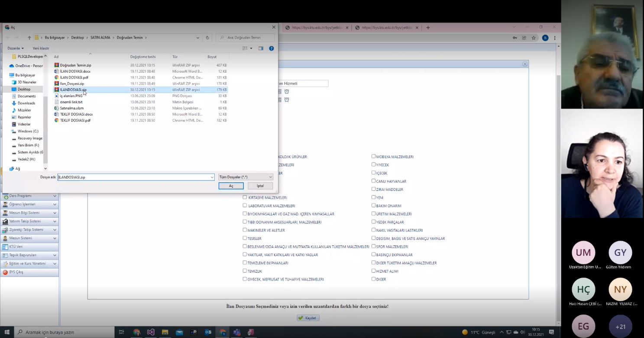Open a new browser tab
Screen dimensions: 644x338
[428, 28]
